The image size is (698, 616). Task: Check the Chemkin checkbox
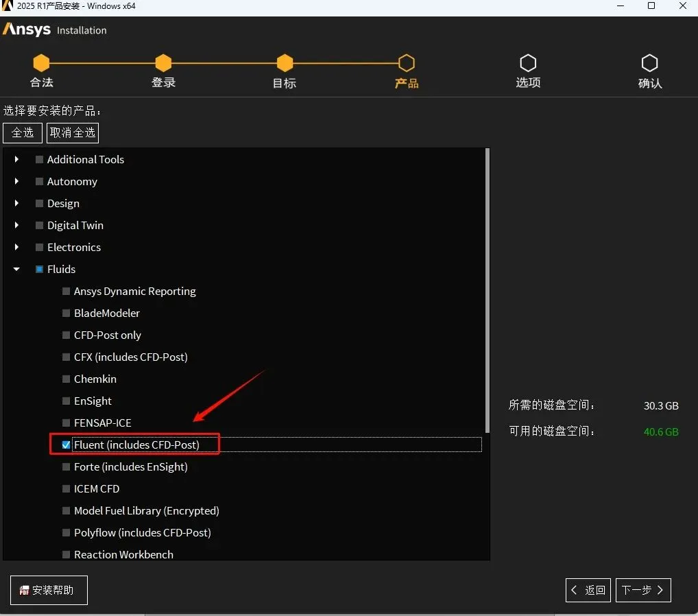click(x=66, y=379)
